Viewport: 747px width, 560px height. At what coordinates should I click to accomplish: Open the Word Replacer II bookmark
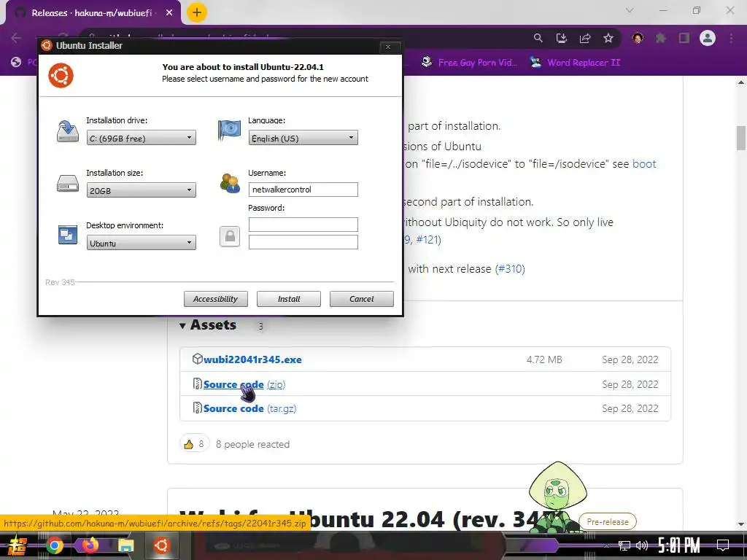coord(576,63)
